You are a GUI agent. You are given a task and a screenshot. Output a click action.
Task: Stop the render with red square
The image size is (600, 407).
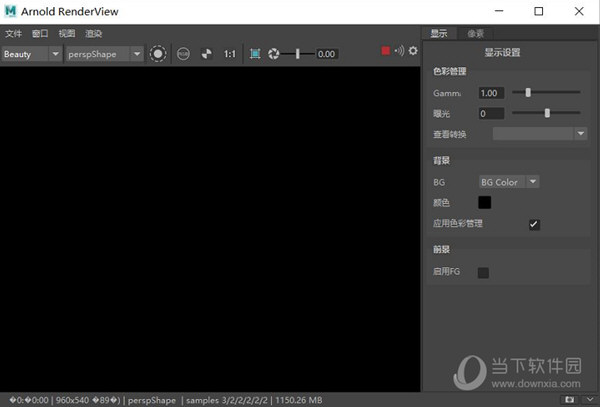tap(386, 50)
